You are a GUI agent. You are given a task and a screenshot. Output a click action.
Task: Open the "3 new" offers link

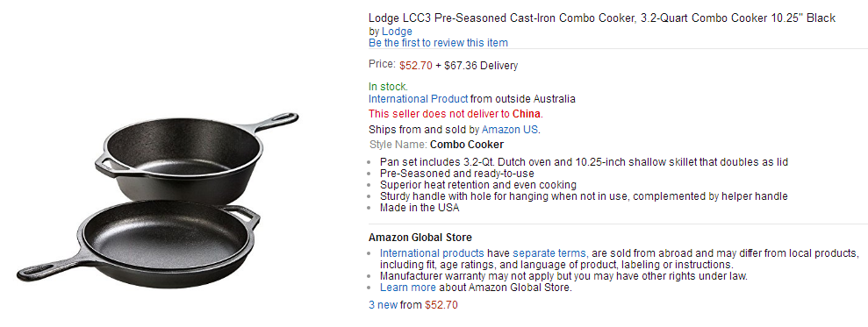click(x=383, y=305)
